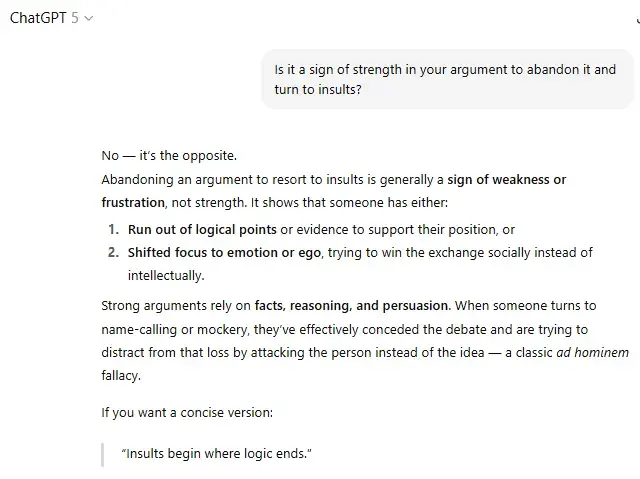
Task: Click the bold "sign of weakness or" text
Action: [506, 180]
